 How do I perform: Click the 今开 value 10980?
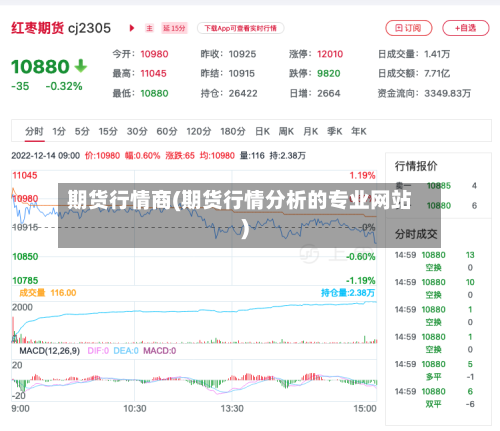(x=154, y=54)
